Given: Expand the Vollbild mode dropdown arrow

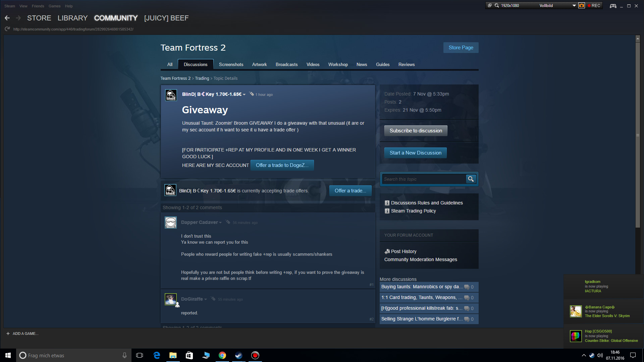Looking at the screenshot, I should point(574,5).
